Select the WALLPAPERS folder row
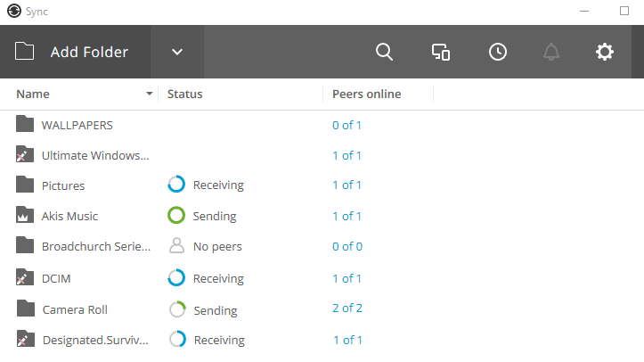 (322, 125)
